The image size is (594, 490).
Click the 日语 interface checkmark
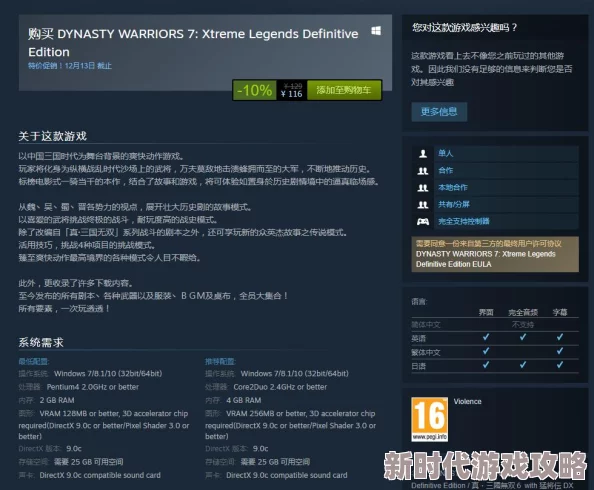486,365
